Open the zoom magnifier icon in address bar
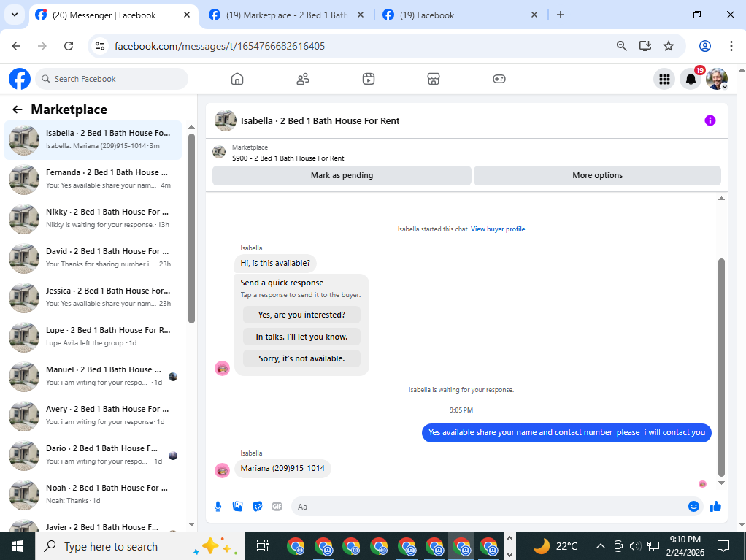Viewport: 746px width, 560px height. [x=621, y=46]
